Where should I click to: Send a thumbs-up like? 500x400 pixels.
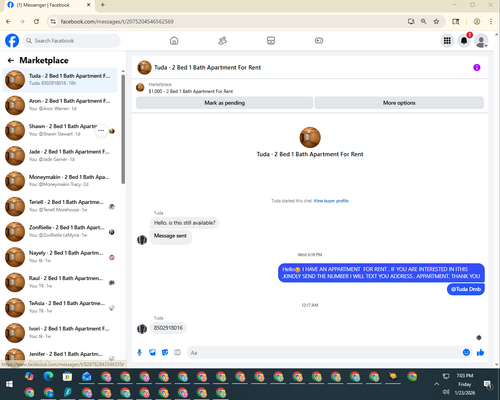(480, 352)
